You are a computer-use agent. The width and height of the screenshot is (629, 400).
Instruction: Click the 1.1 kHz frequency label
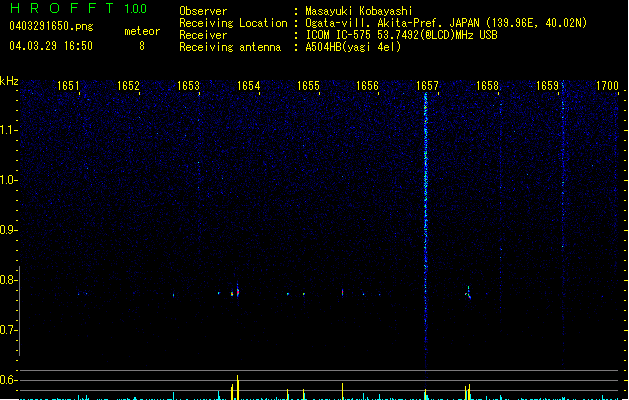(8, 130)
